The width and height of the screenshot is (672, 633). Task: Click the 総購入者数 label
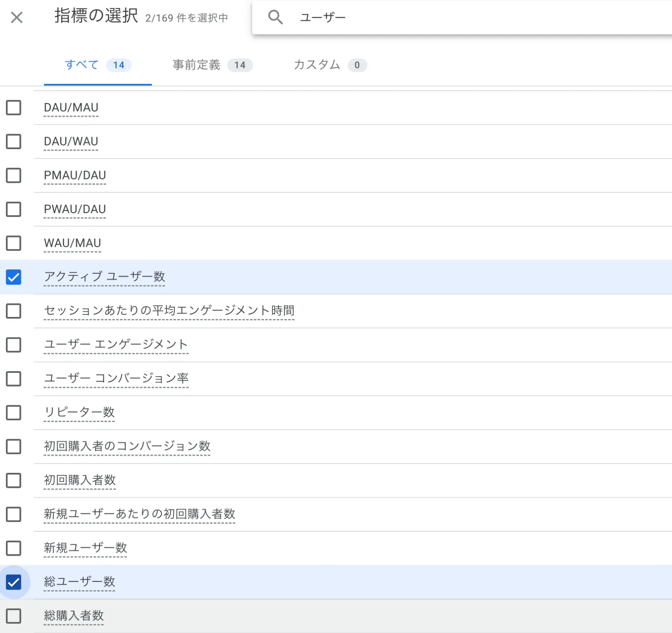[x=73, y=616]
